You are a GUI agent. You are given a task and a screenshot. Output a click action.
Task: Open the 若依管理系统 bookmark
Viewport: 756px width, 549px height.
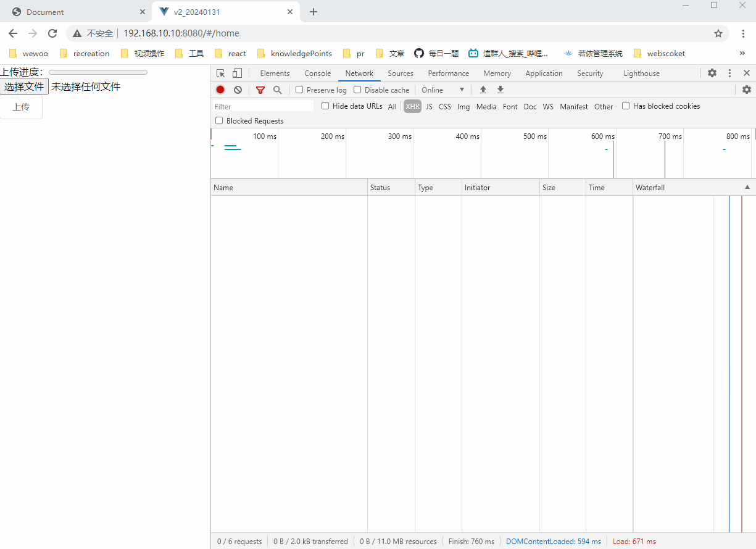click(593, 53)
